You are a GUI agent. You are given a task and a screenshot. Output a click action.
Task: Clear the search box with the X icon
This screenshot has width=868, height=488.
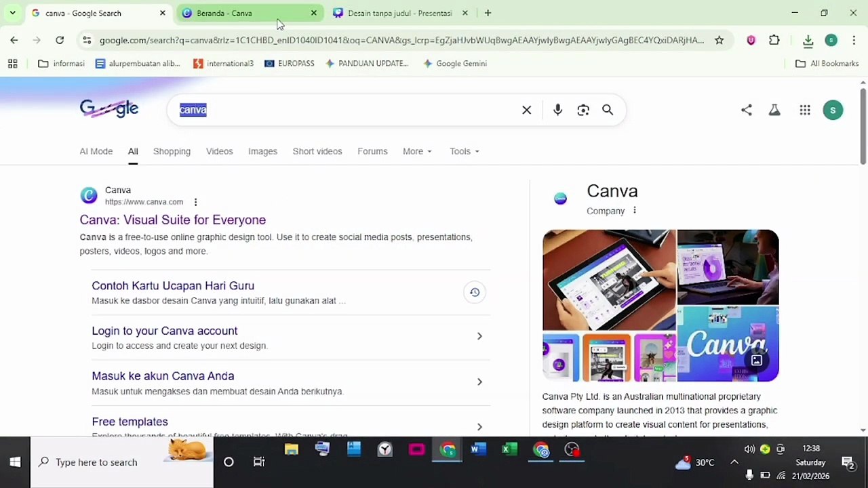click(x=526, y=110)
